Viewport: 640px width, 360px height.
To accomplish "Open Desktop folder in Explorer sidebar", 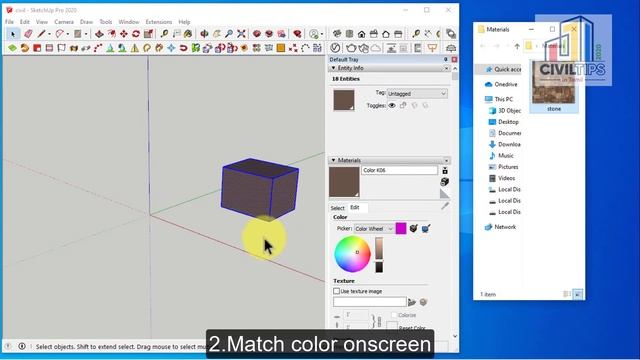I will click(x=504, y=122).
